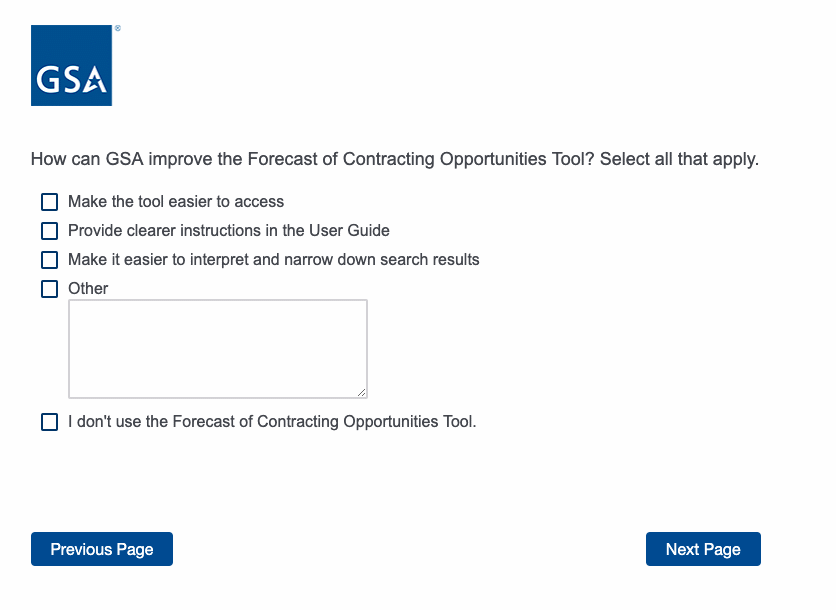Viewport: 836px width, 610px height.
Task: Click the text area's resize handle corner
Action: 361,392
